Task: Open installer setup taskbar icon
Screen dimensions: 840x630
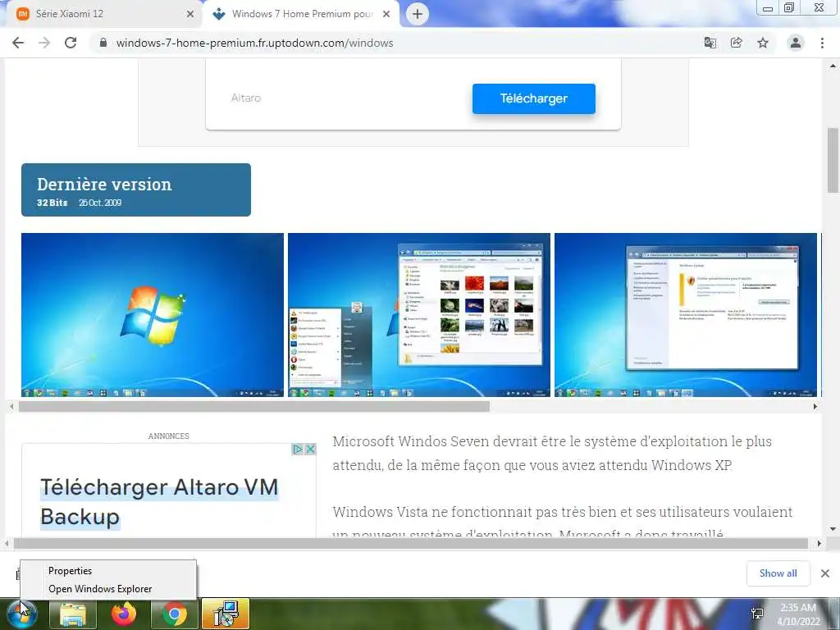Action: coord(226,614)
